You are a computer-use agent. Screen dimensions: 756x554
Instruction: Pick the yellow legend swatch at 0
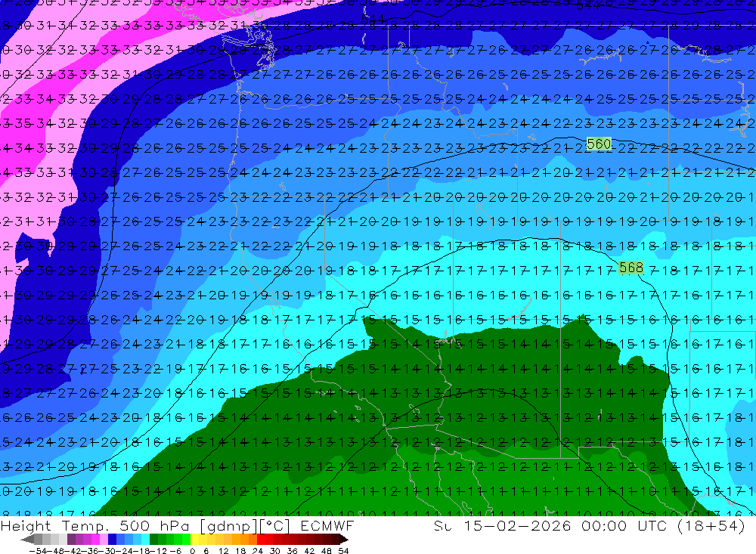click(x=195, y=539)
